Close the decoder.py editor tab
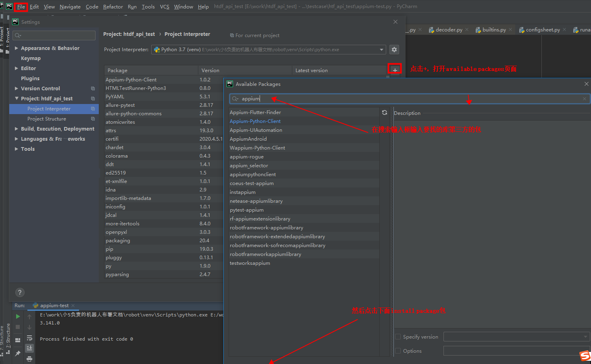Viewport: 591px width, 364px height. 467,29
